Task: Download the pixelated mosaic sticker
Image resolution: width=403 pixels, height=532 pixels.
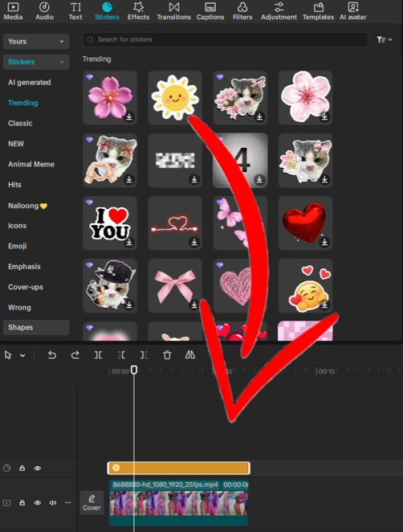Action: click(194, 179)
